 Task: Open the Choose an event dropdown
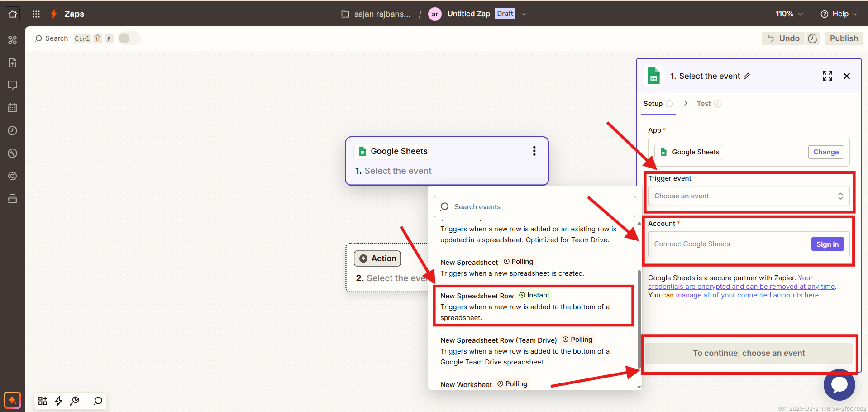point(749,196)
